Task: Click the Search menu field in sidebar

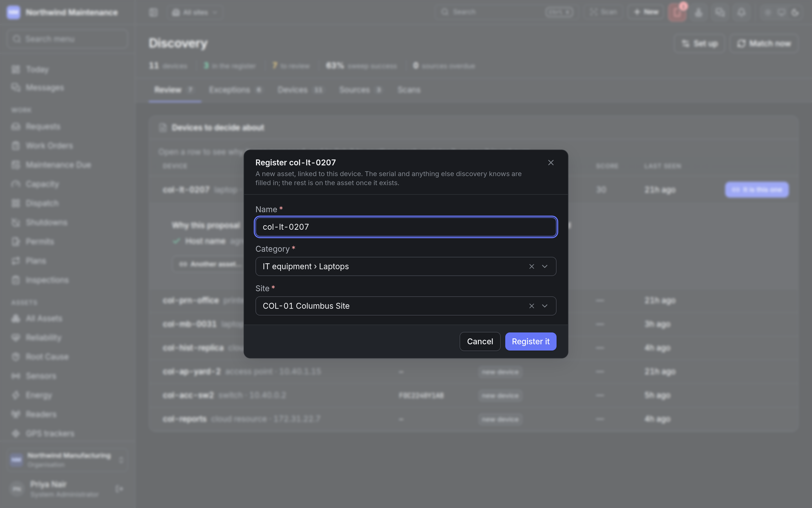Action: (67, 39)
